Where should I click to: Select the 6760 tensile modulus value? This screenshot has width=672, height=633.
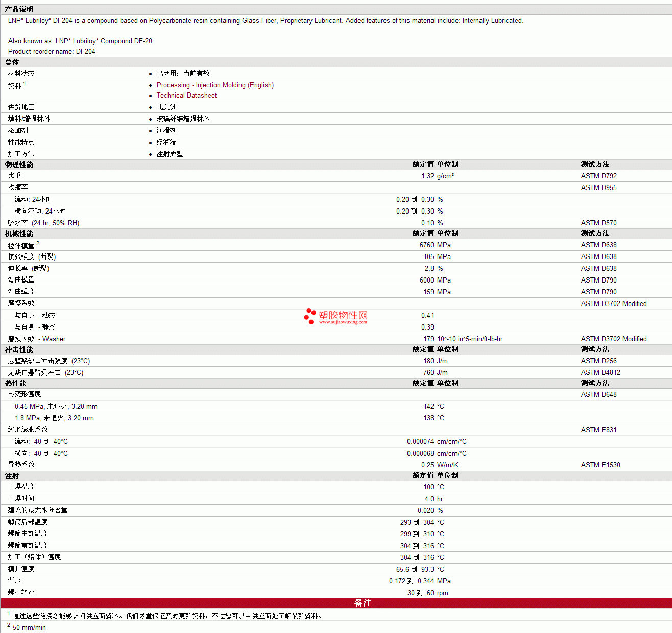click(427, 245)
